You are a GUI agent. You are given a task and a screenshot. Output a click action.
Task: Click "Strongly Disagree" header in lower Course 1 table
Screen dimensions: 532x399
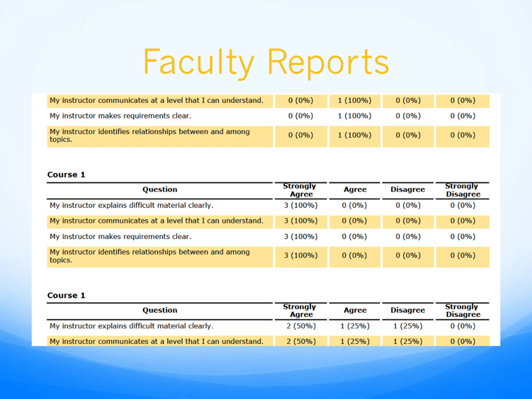coord(463,310)
